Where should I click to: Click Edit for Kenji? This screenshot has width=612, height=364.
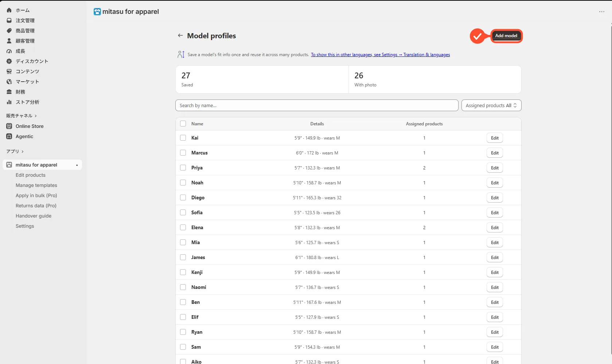point(495,272)
